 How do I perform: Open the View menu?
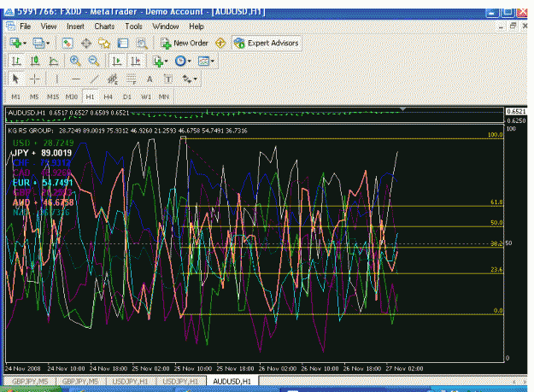(x=49, y=26)
